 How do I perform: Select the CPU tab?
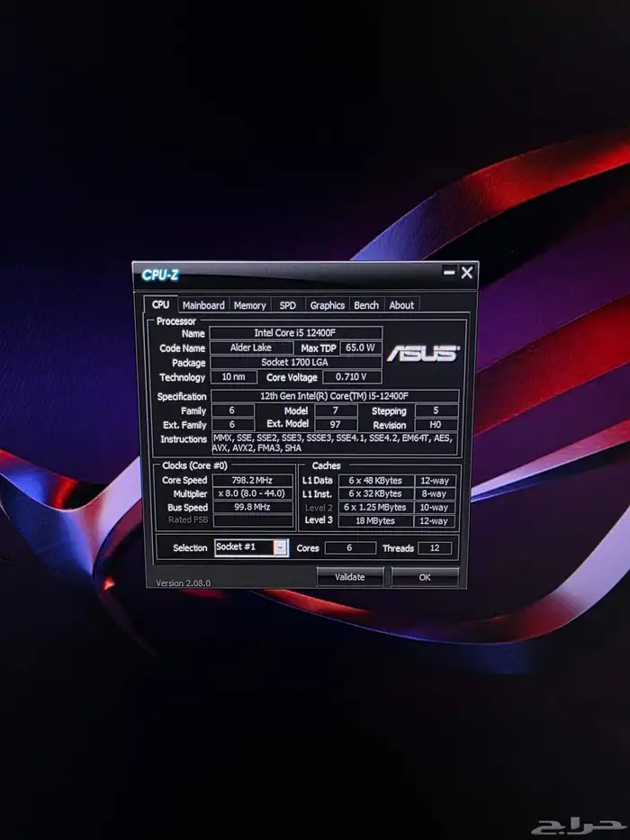(x=160, y=305)
